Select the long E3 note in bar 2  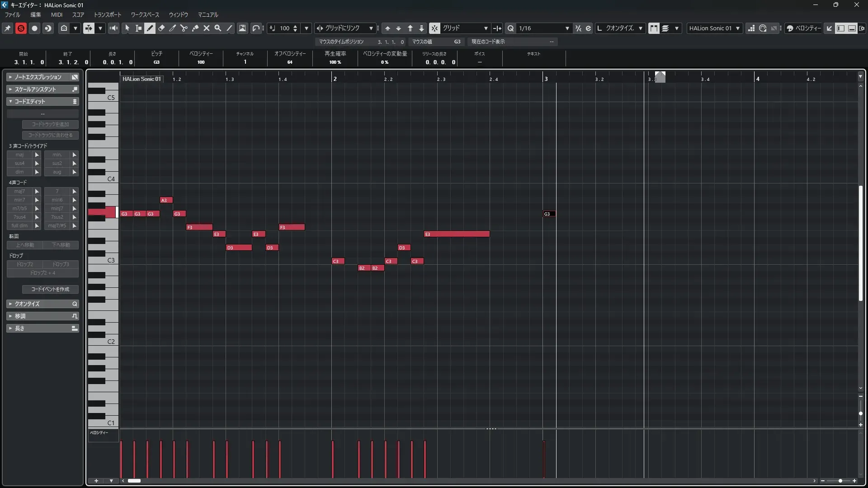457,234
